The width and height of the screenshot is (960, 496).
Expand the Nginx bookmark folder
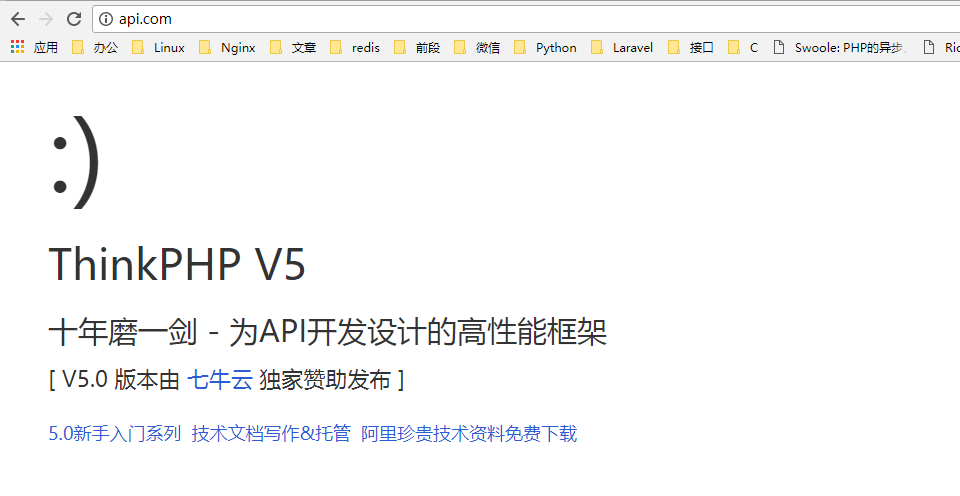(x=227, y=47)
